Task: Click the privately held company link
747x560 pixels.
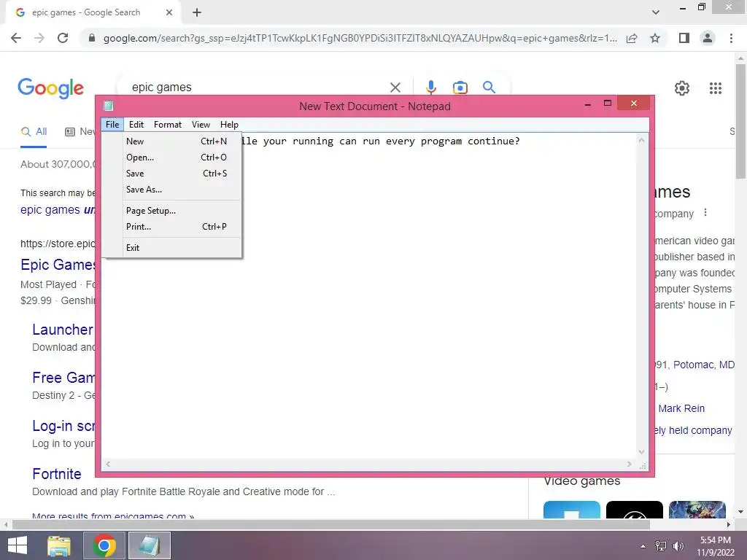Action: (694, 430)
